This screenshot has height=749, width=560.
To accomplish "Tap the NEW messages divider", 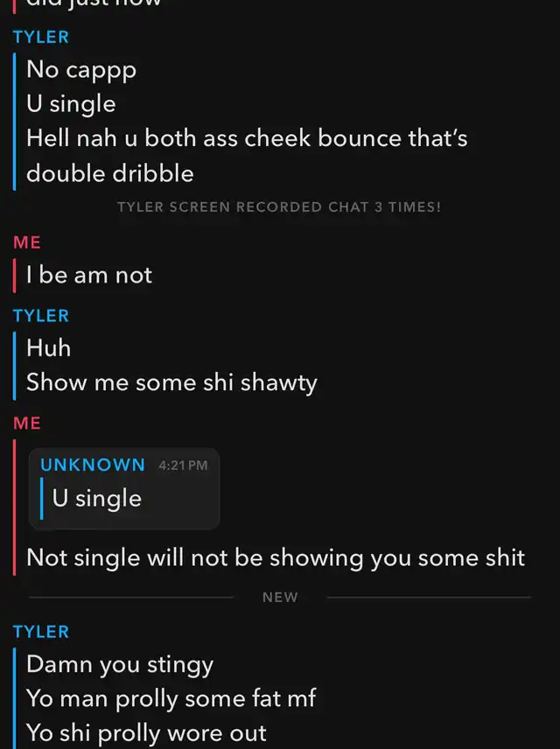I will [280, 597].
